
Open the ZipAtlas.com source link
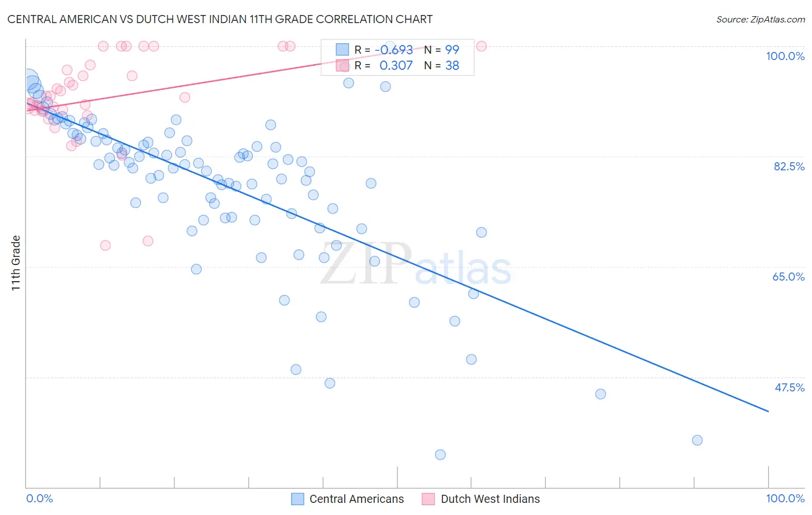point(761,19)
